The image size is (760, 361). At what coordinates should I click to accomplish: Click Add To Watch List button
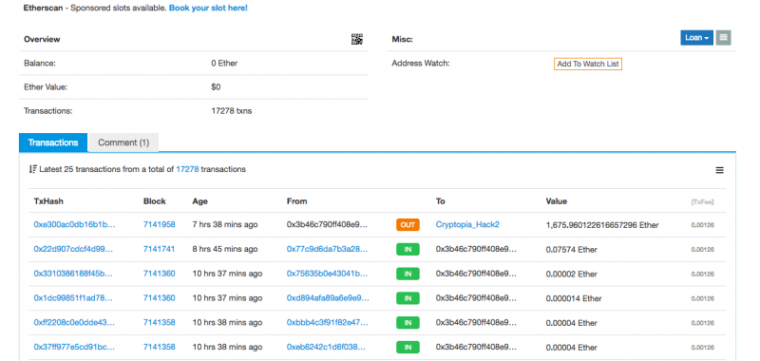[587, 64]
